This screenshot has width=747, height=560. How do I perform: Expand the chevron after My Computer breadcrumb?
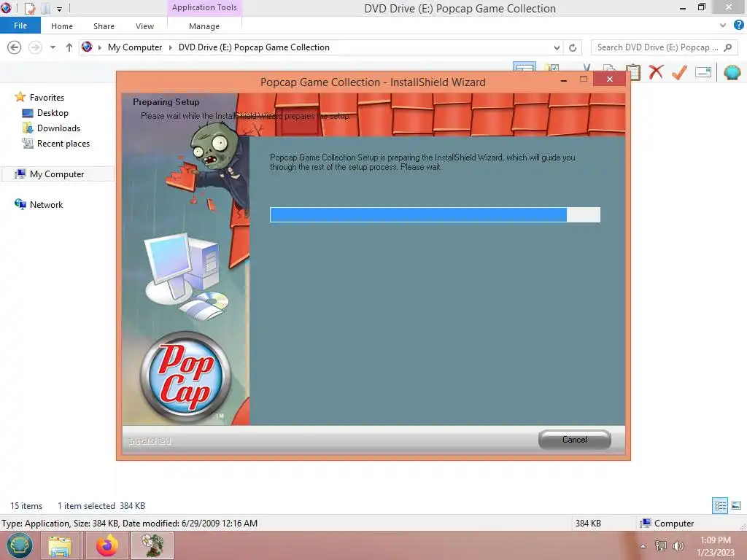click(170, 47)
